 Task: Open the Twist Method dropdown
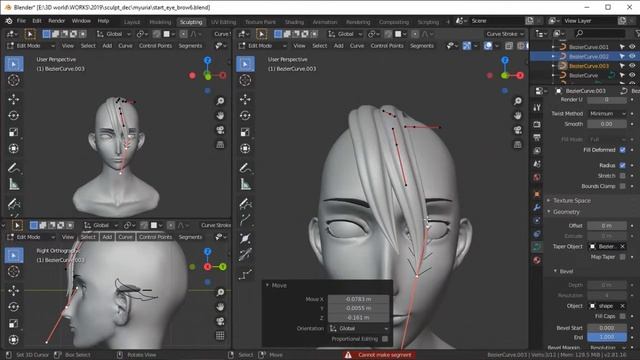607,113
